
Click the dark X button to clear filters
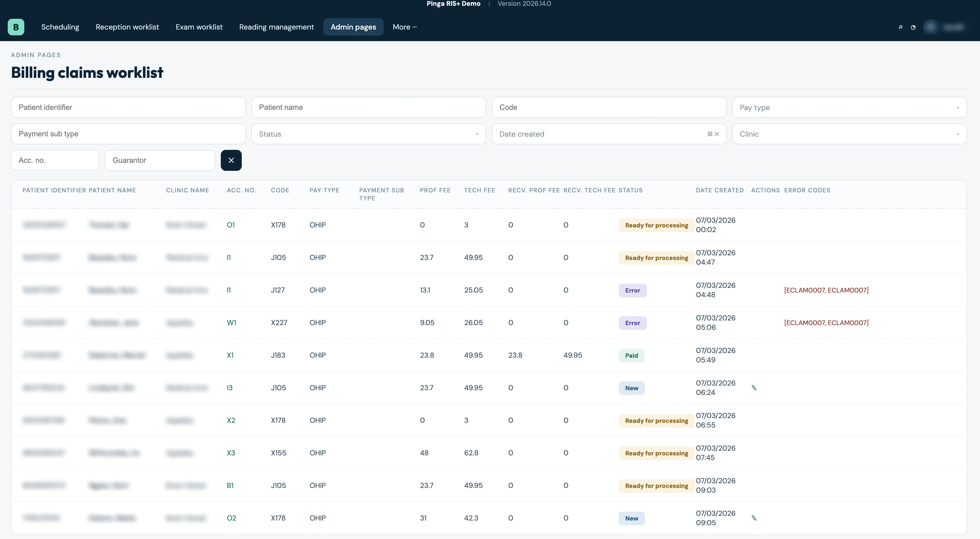[x=231, y=160]
